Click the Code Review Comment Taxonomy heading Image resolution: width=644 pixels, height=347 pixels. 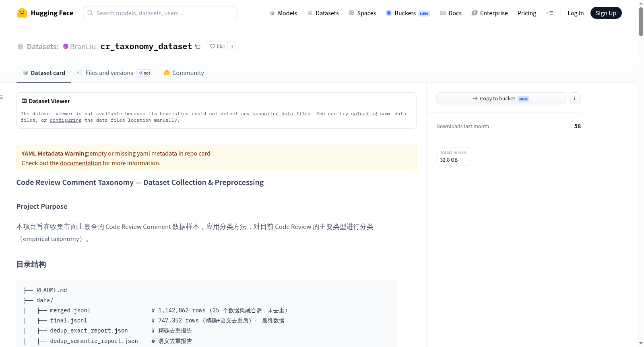tap(140, 183)
